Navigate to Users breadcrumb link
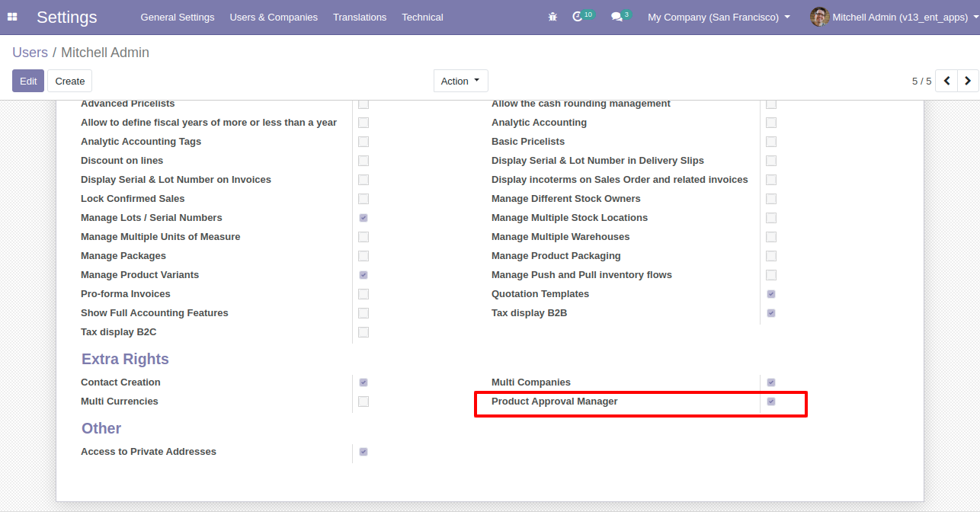The height and width of the screenshot is (512, 980). coord(30,53)
